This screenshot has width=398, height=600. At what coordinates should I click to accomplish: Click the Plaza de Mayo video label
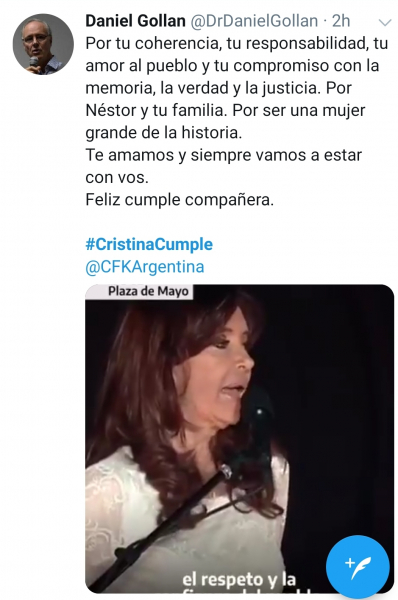tap(148, 292)
